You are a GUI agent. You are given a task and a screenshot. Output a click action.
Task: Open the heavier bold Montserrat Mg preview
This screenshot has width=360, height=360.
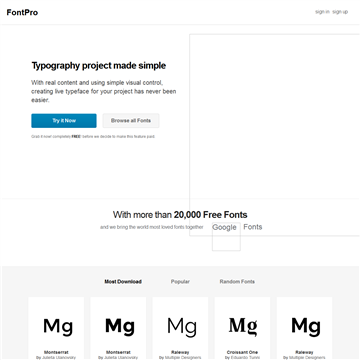click(x=120, y=327)
